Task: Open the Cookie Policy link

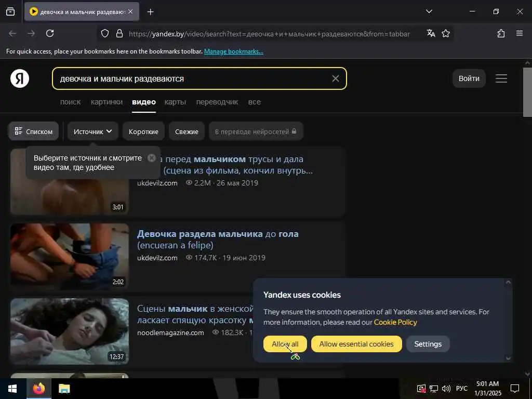Action: pos(395,322)
